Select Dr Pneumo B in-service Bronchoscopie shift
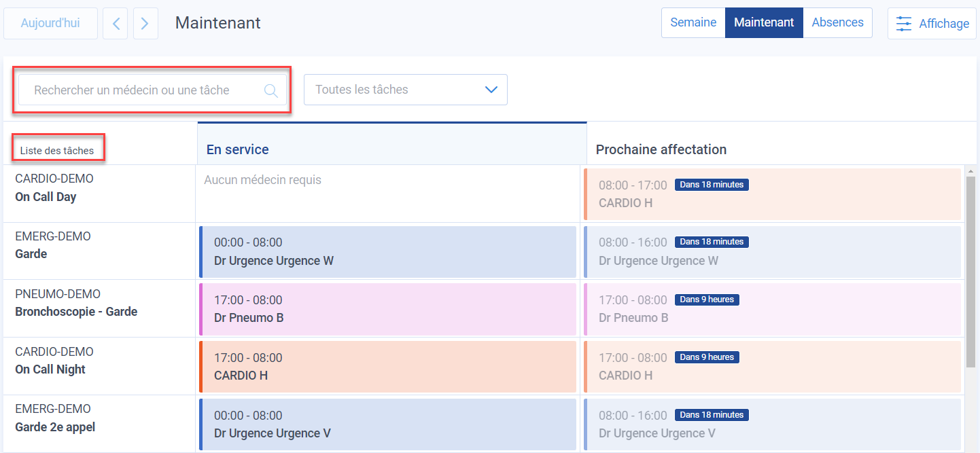 coord(387,309)
